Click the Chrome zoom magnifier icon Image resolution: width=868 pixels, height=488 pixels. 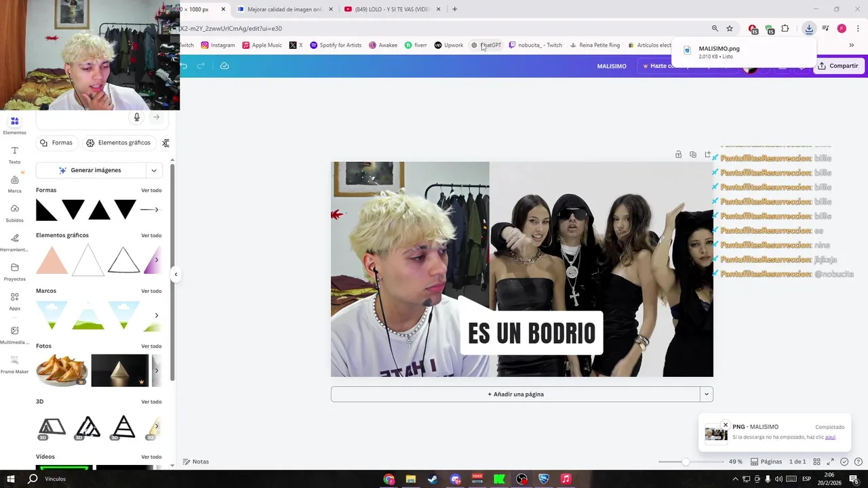[715, 28]
